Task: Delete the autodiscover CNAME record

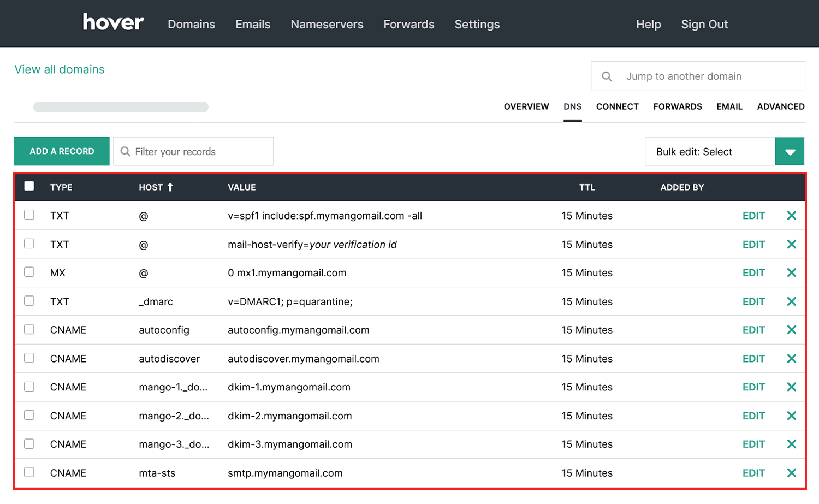Action: tap(791, 359)
